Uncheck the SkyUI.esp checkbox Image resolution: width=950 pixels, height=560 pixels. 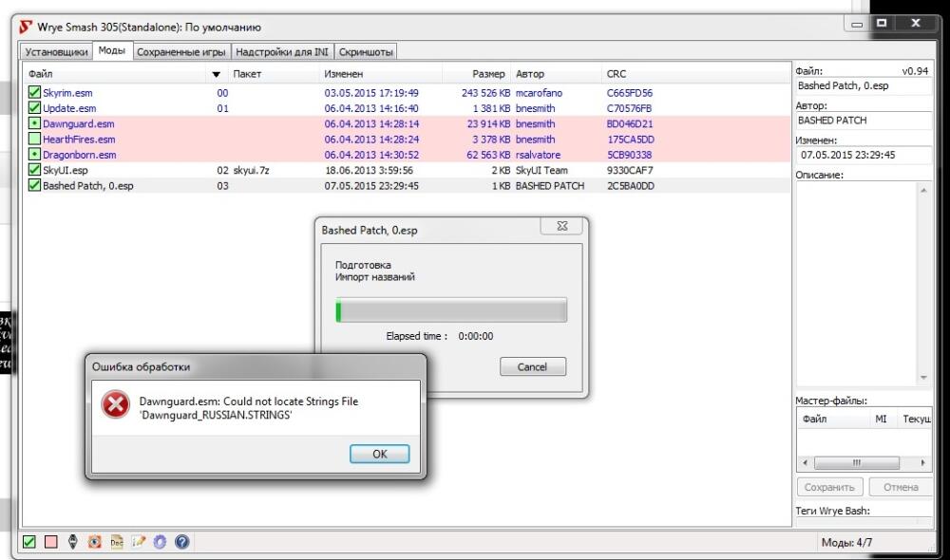(34, 170)
